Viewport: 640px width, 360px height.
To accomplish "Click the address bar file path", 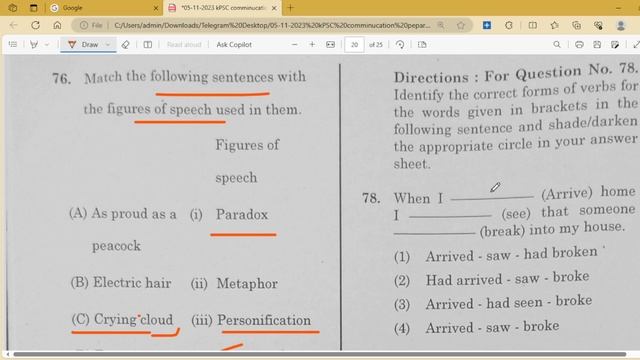I will click(272, 25).
